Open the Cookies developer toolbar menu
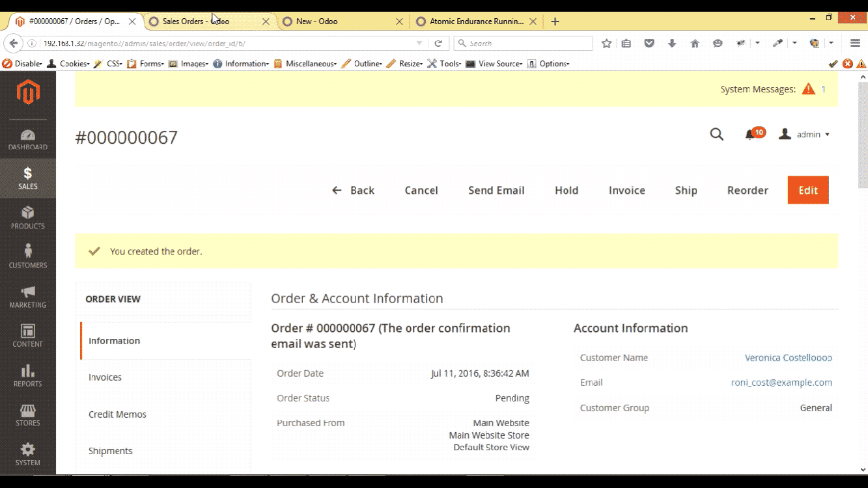Screen dimensions: 868x488 click(x=69, y=64)
